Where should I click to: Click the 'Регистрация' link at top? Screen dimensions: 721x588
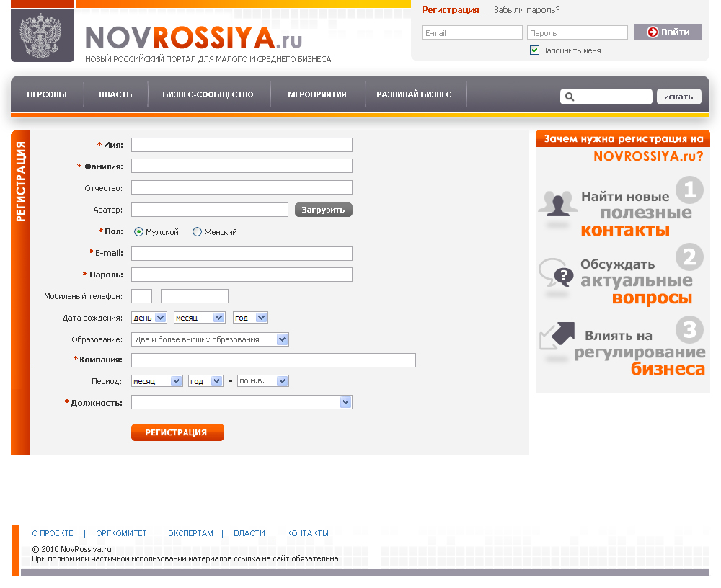451,9
